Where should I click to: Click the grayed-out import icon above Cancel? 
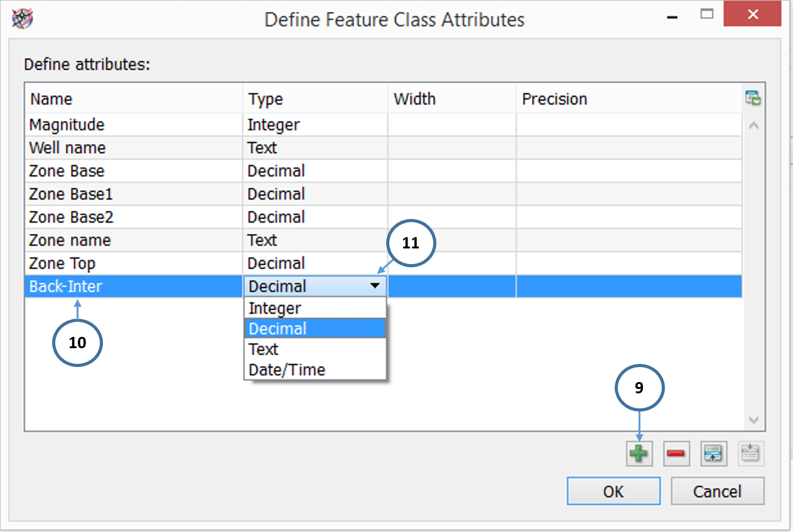point(751,453)
